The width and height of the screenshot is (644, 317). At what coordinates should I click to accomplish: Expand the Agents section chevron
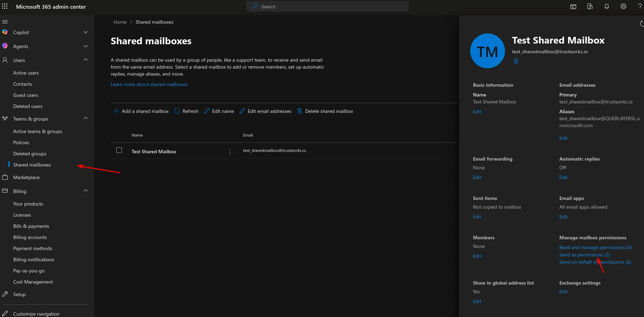(86, 46)
